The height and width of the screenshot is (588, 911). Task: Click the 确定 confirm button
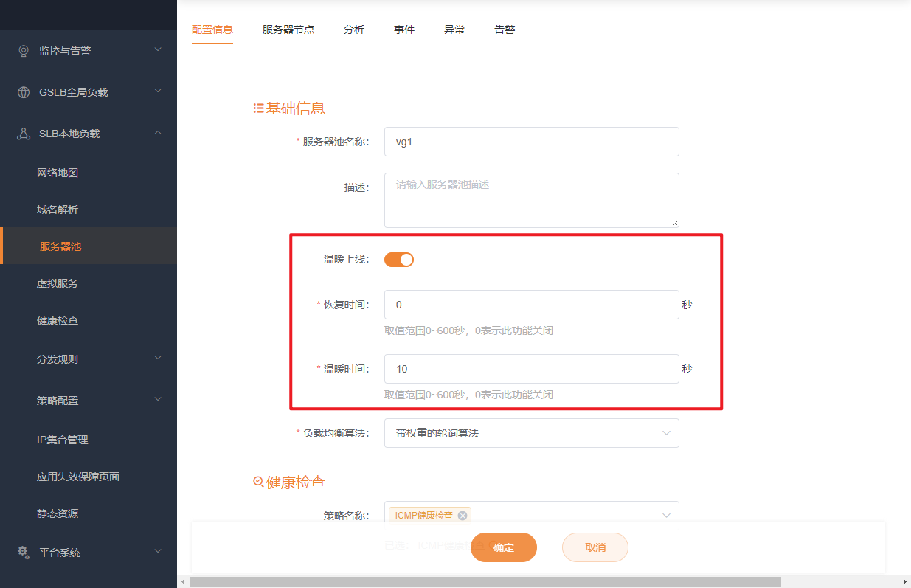click(x=504, y=547)
